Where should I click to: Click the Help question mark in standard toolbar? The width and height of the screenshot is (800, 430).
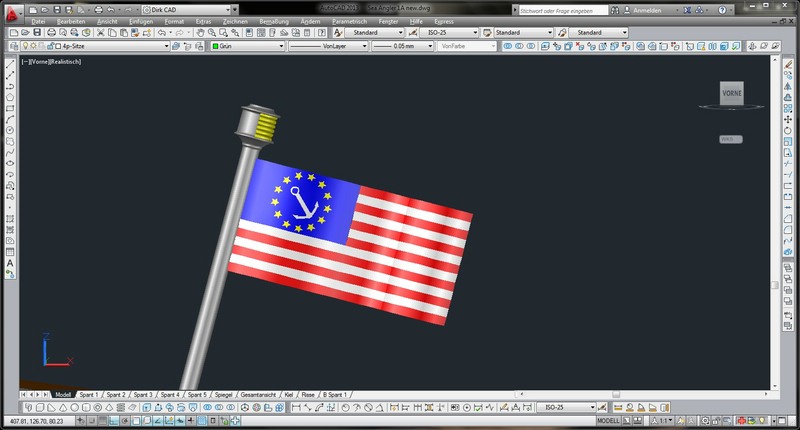pos(322,33)
